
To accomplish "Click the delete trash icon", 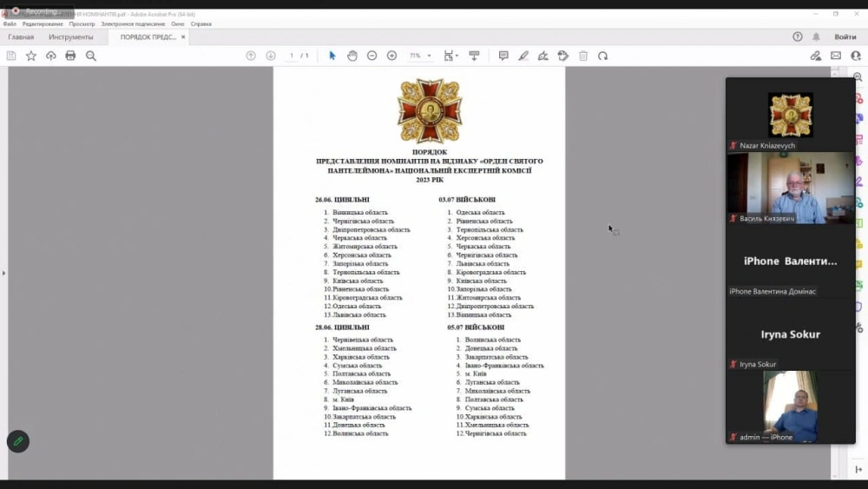I will coord(583,56).
